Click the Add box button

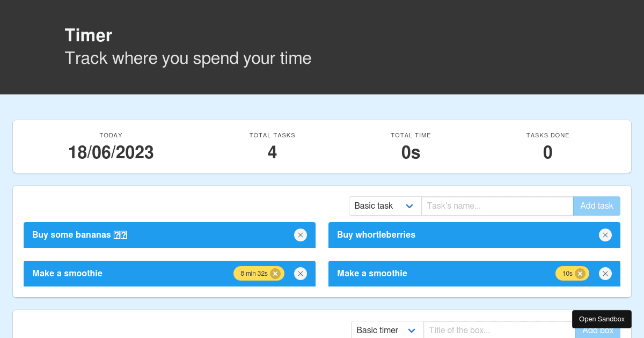point(597,330)
